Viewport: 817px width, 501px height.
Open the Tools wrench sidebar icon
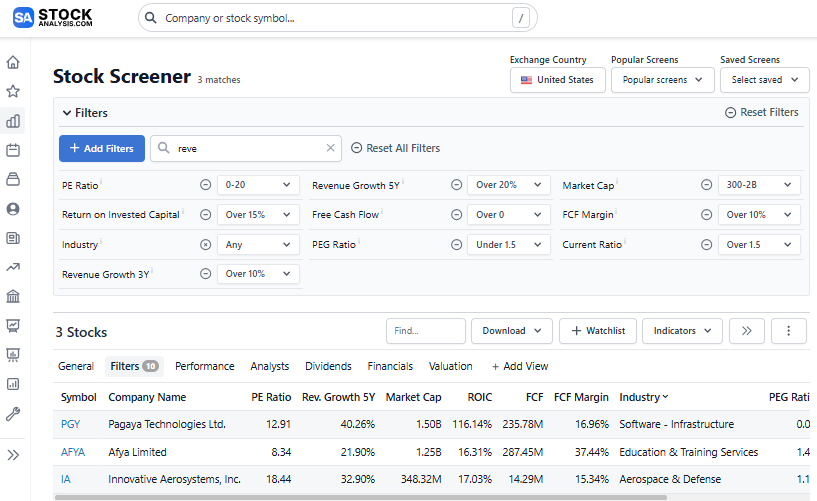click(13, 414)
